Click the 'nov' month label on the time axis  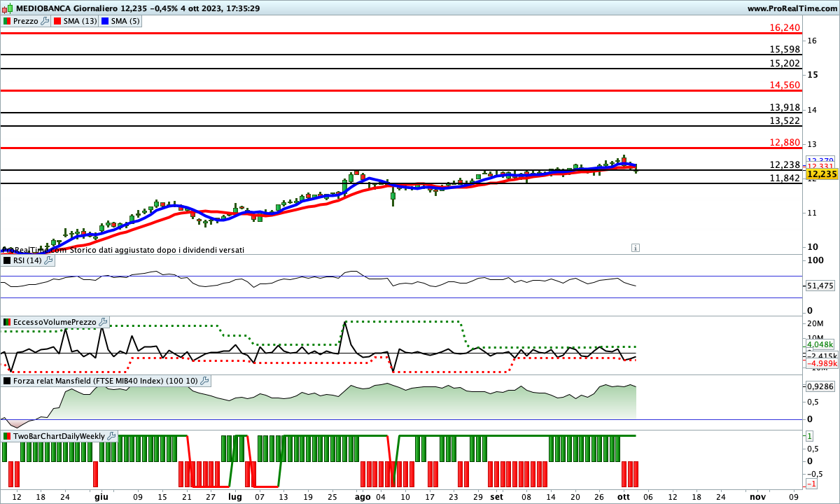coord(757,496)
